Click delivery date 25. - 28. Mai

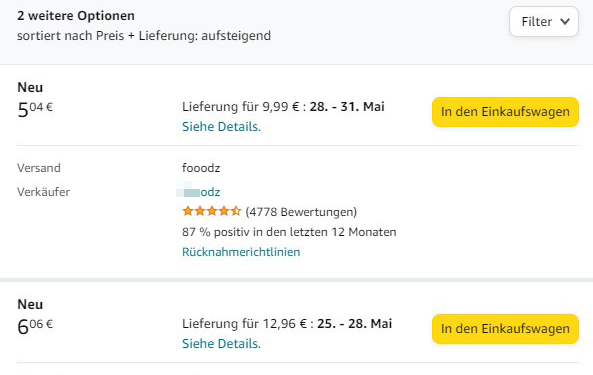point(354,324)
